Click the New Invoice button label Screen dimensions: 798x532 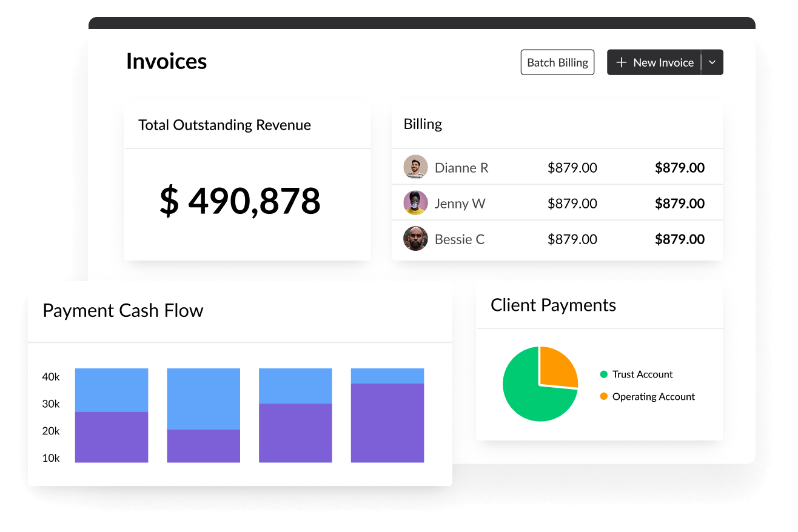click(x=663, y=62)
